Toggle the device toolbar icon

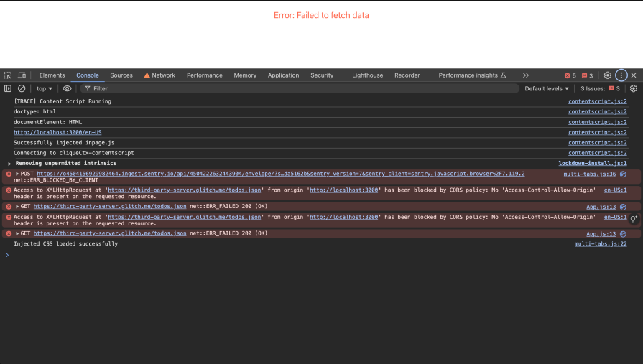22,75
